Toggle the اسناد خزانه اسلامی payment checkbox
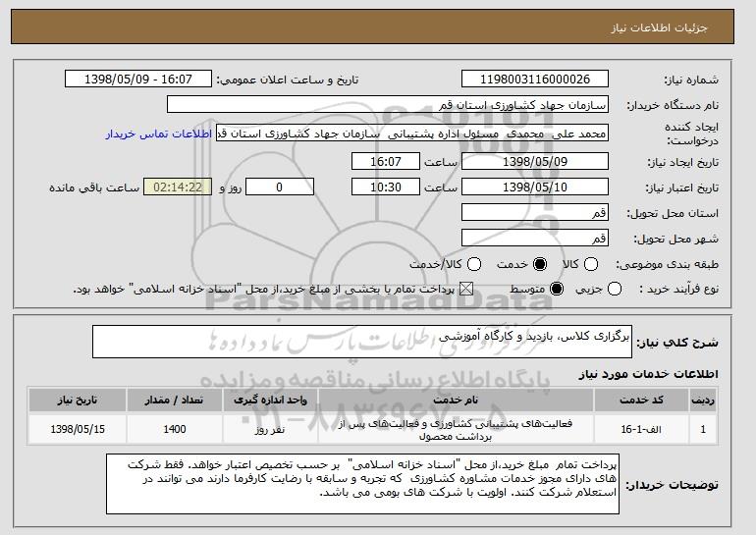This screenshot has width=756, height=535. [465, 290]
